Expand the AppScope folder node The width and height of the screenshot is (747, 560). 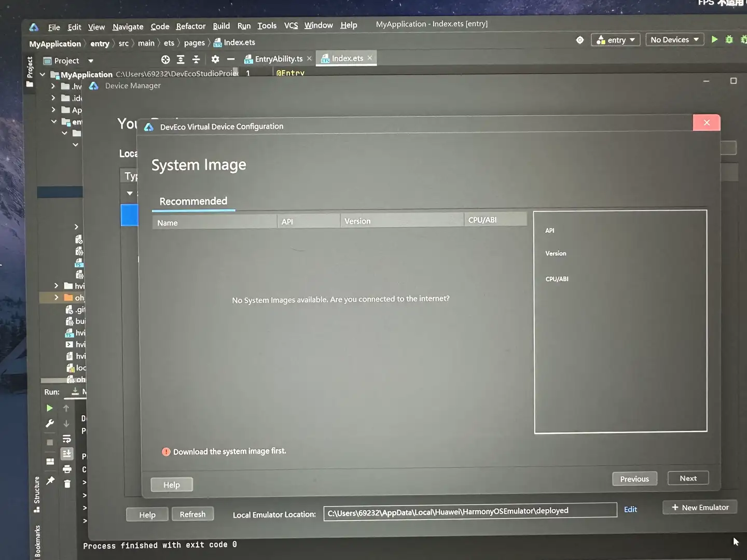click(x=53, y=110)
